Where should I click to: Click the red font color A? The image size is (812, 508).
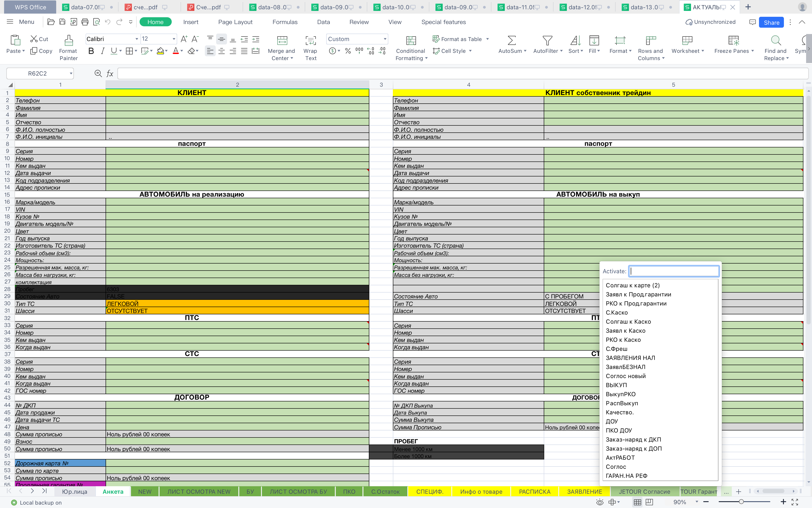[176, 51]
